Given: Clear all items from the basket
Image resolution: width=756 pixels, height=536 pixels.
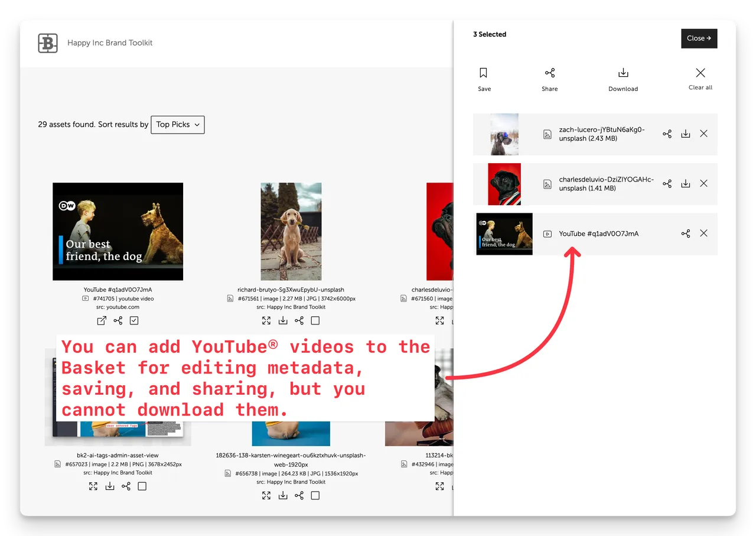Looking at the screenshot, I should 700,79.
